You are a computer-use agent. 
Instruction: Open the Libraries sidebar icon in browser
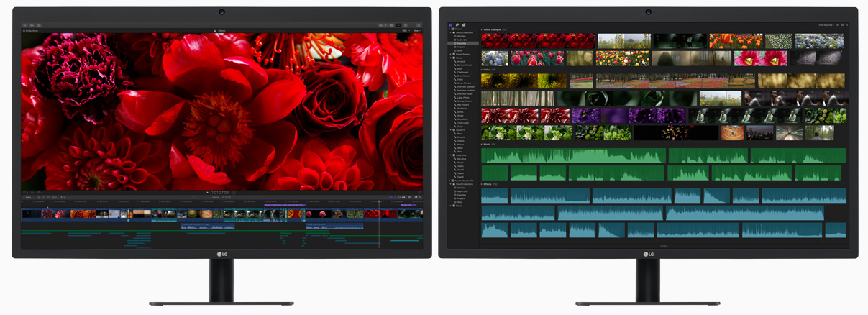(450, 25)
